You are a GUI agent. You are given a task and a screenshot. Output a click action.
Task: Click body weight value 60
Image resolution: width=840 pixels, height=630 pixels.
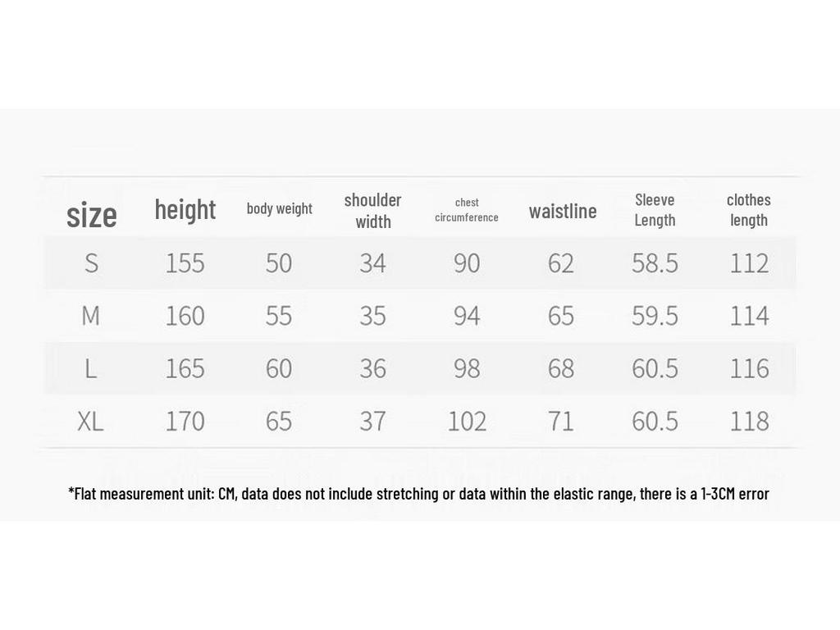[x=279, y=368]
